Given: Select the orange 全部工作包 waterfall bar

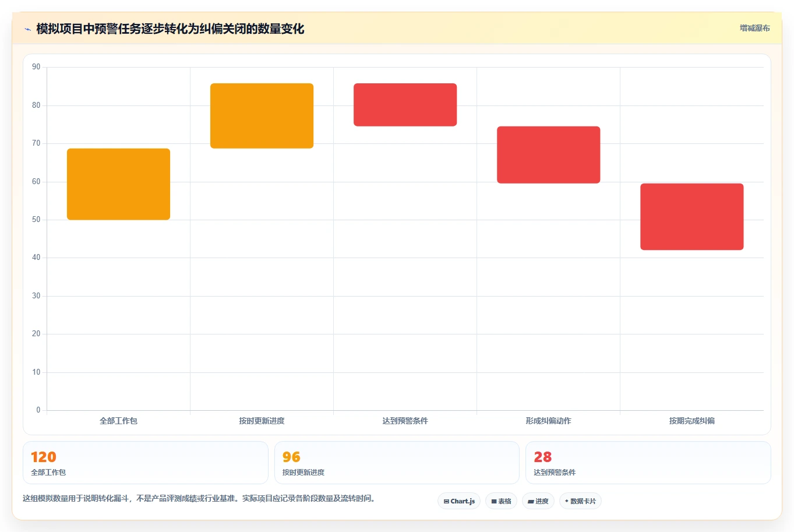Looking at the screenshot, I should tap(118, 184).
